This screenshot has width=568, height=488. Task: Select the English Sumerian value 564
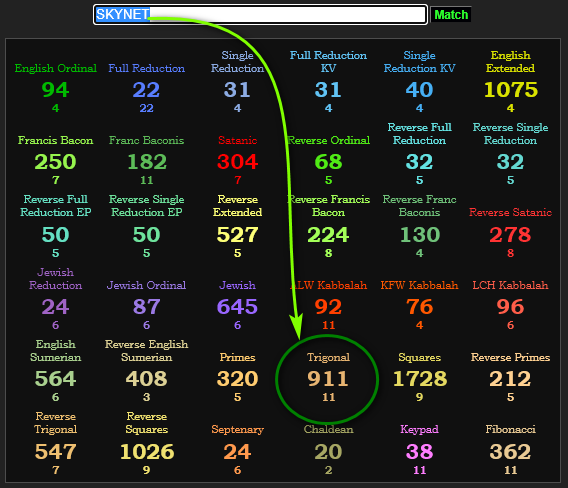pyautogui.click(x=55, y=379)
